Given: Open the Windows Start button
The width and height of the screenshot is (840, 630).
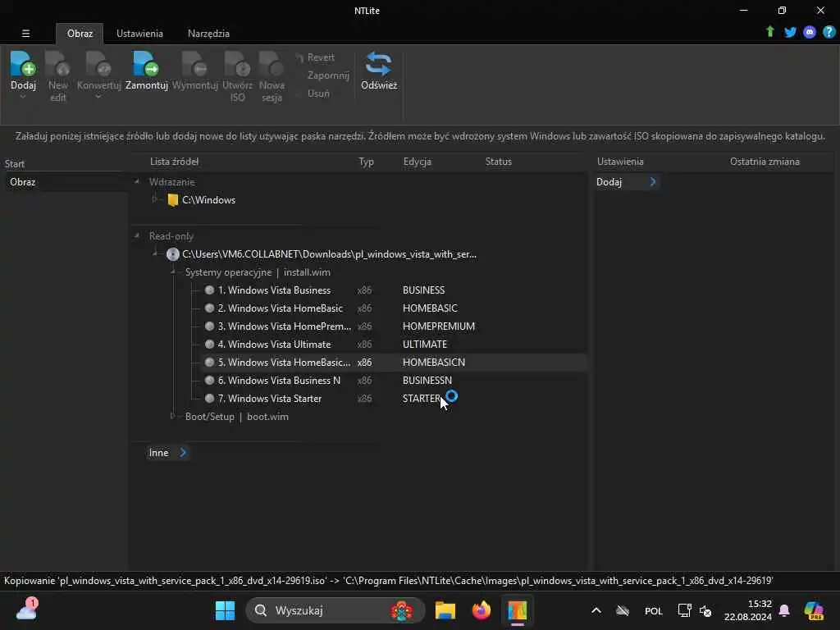Looking at the screenshot, I should pos(225,610).
